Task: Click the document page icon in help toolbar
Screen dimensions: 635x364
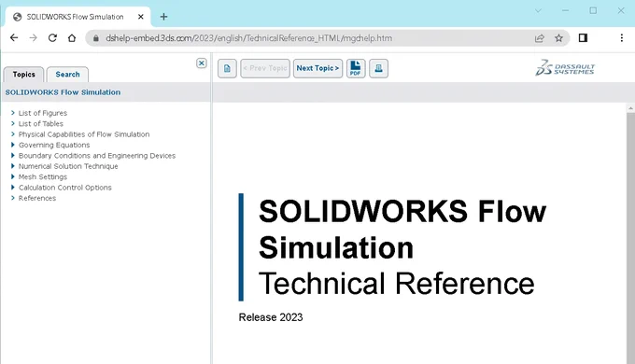Action: [227, 68]
